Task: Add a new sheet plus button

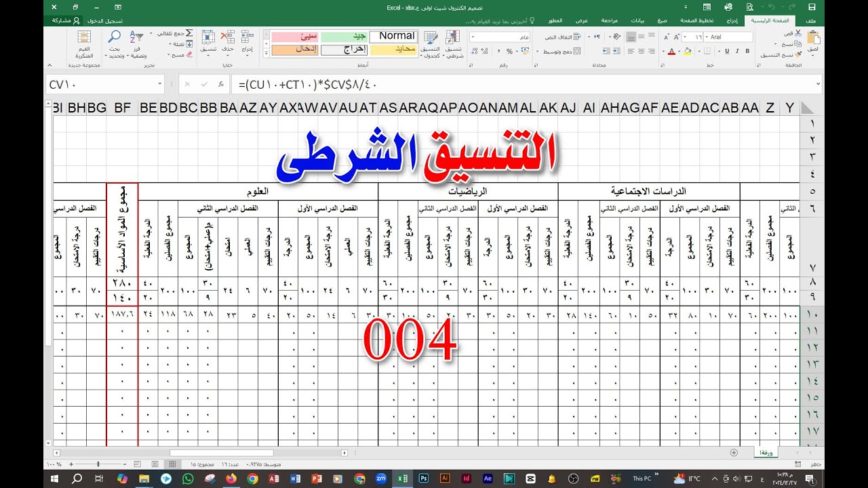Action: [x=734, y=452]
